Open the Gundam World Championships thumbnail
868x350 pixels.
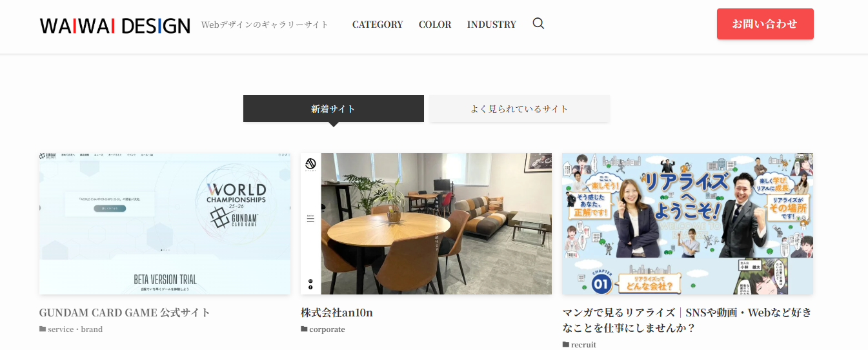pos(165,223)
